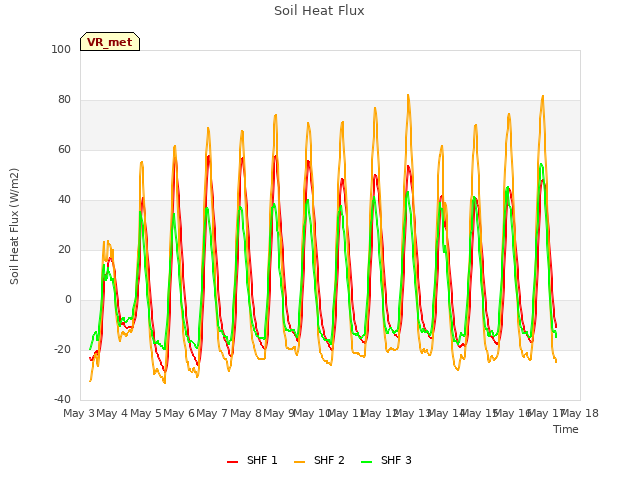Click the SHF 2 peak above 80 on May 13
This screenshot has width=640, height=480.
408,96
